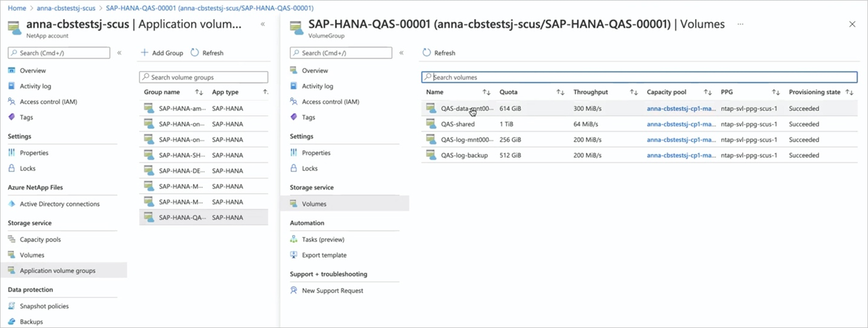Open New Support Request icon
Viewport: 868px width, 328px height.
pyautogui.click(x=293, y=291)
